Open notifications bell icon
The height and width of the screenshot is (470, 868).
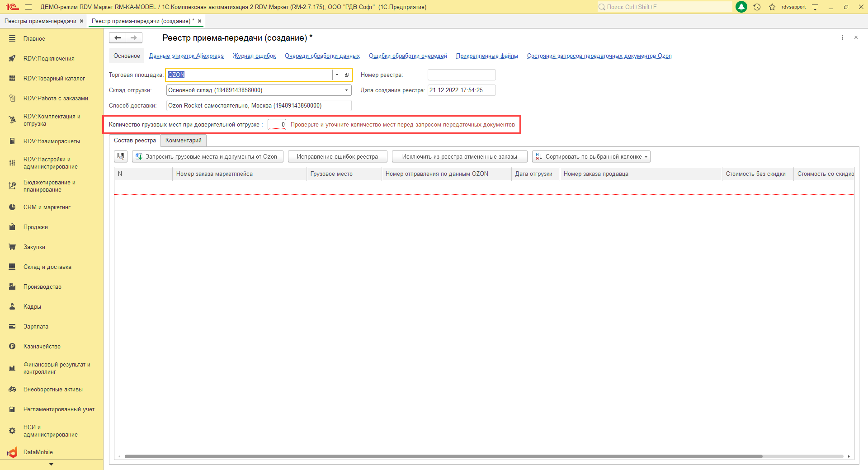pos(741,7)
